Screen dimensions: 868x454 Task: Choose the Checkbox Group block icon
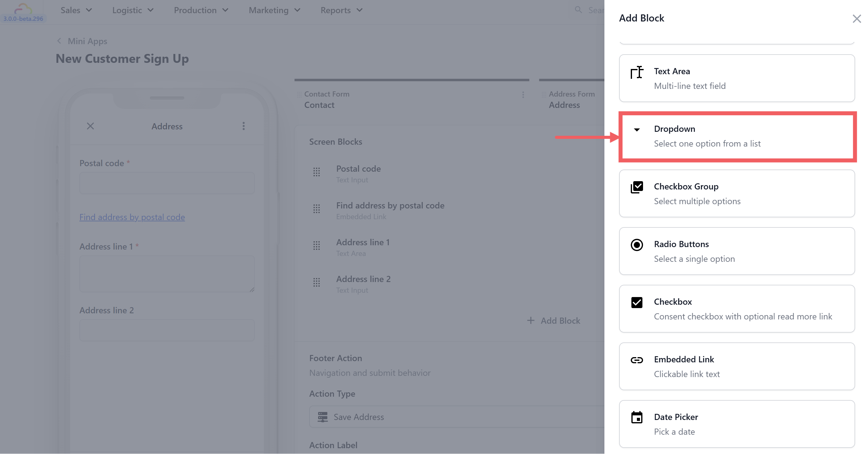(637, 187)
